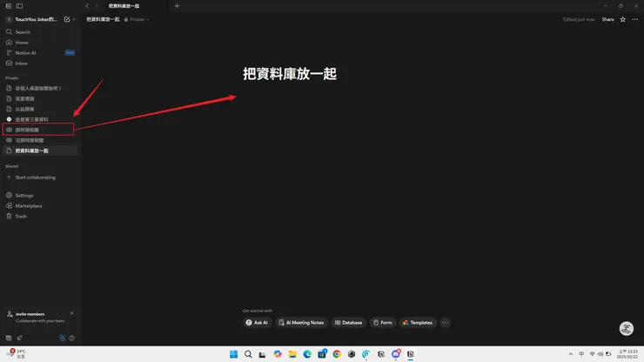The image size is (644, 362).
Task: Open the page options three-dot menu
Action: click(635, 19)
